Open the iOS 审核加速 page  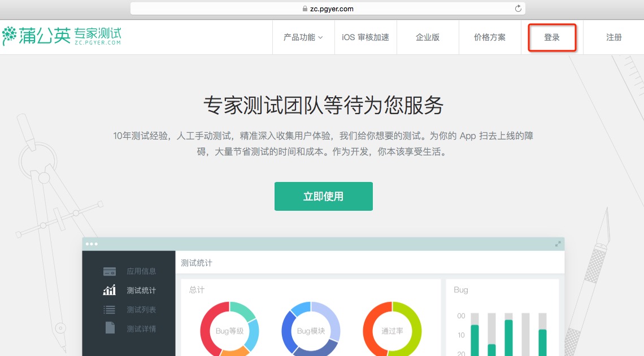point(365,37)
